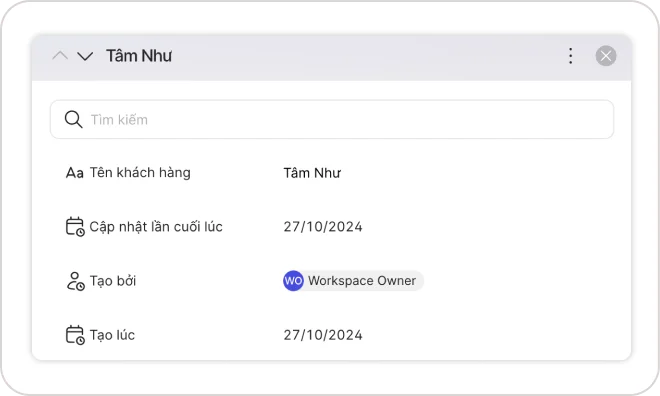
Task: Select the Tạo lúc field label
Action: point(112,335)
